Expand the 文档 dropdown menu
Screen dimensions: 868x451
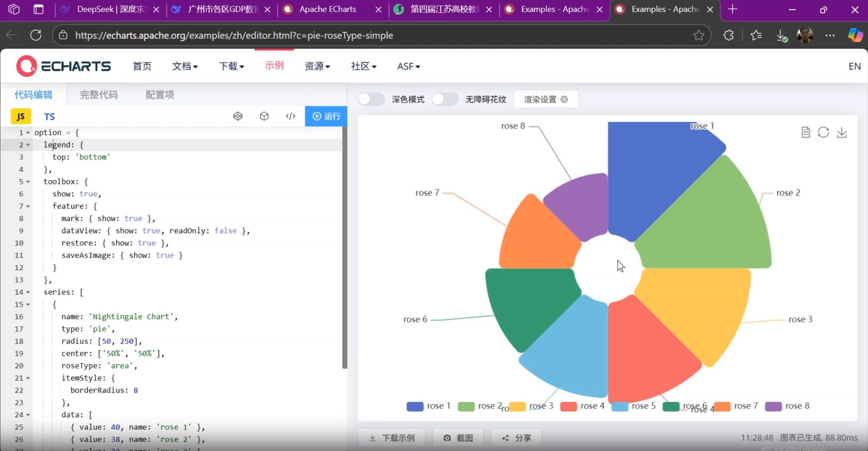[185, 66]
